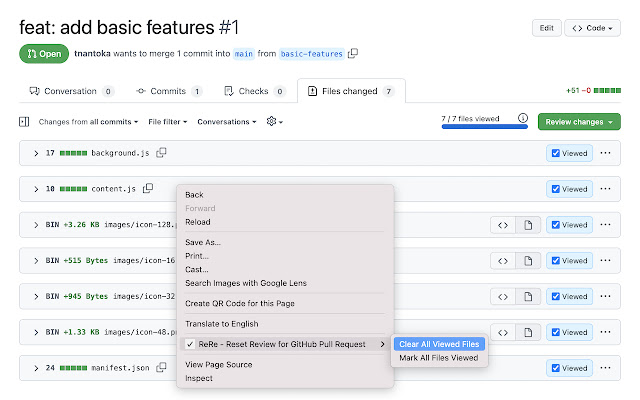640x400 pixels.
Task: Expand the images/icon-32 diff
Action: (36, 297)
